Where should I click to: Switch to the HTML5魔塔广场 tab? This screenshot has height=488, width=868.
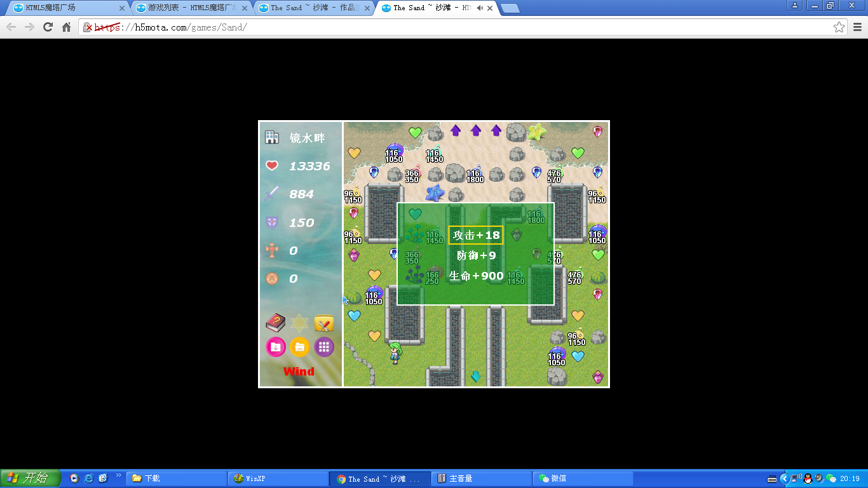point(64,8)
